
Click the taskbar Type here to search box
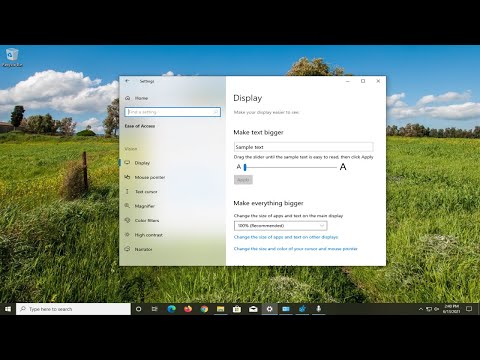pos(73,309)
